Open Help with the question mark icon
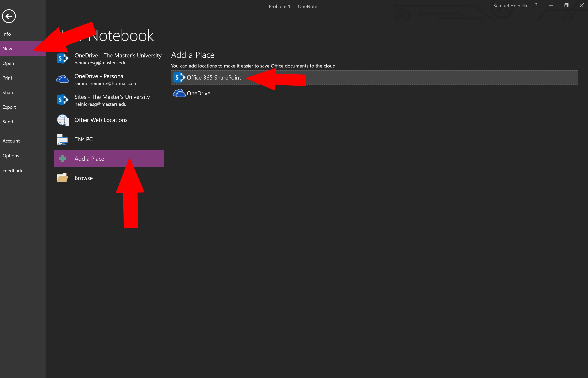 click(x=536, y=6)
